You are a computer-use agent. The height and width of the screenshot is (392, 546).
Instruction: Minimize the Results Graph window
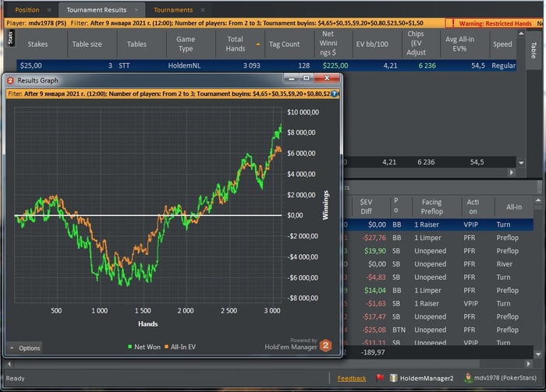click(292, 78)
